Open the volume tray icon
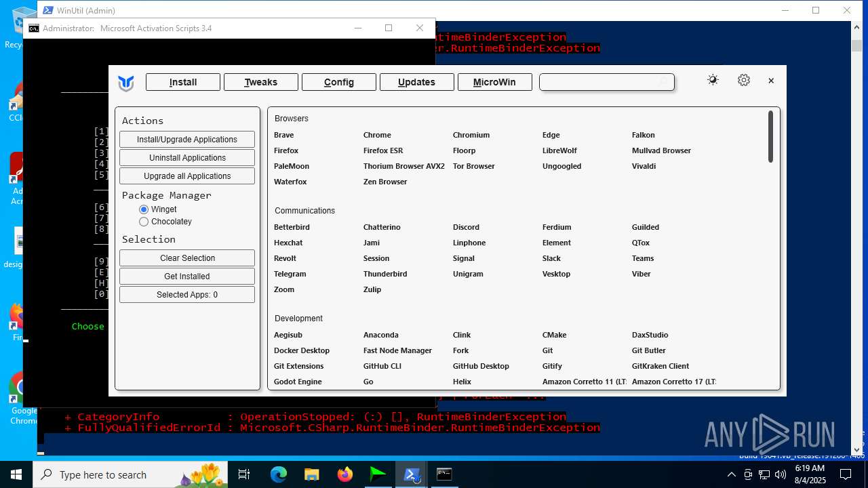This screenshot has width=868, height=488. [780, 474]
